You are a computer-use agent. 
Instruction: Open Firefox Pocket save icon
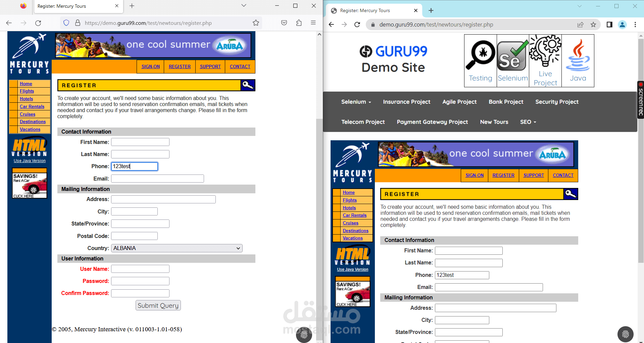(284, 23)
